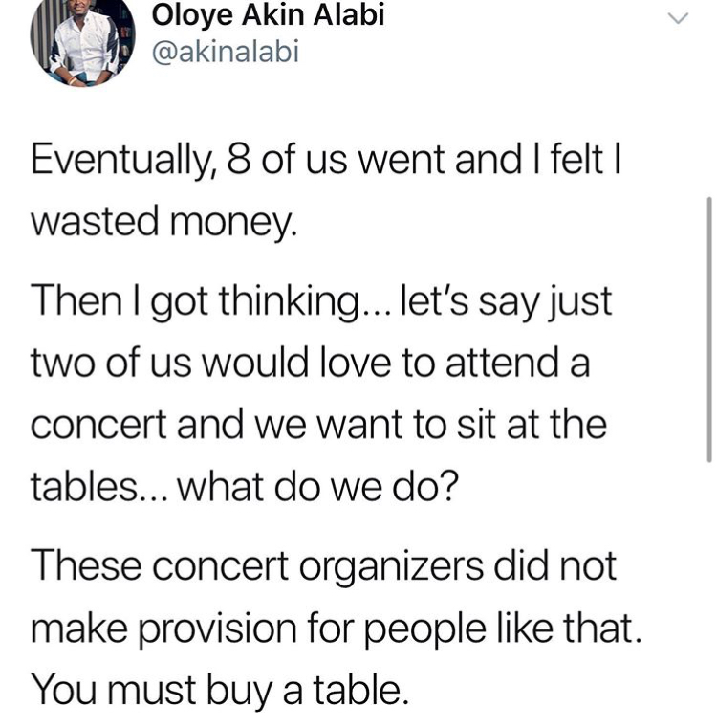Open the tweet options chevron dropdown

(x=677, y=18)
